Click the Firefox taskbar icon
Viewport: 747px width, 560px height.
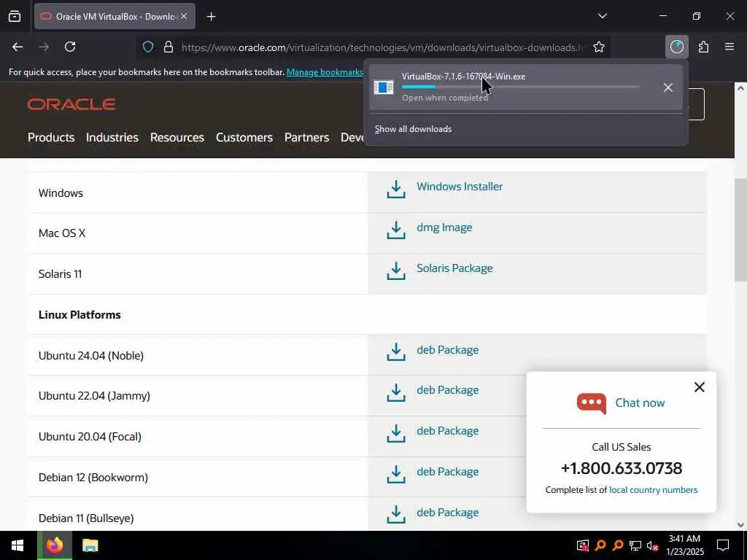coord(55,545)
